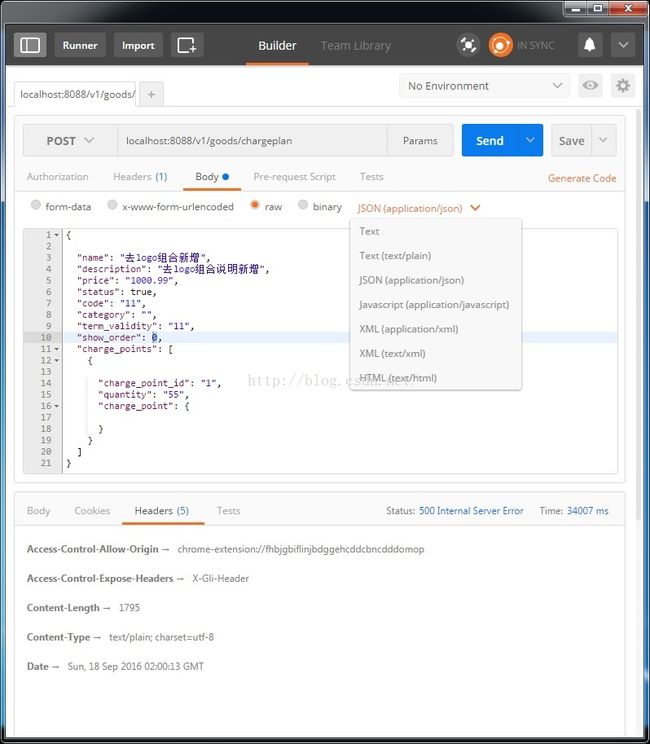Choose XML (text/xml) option
The width and height of the screenshot is (650, 744).
[436, 353]
